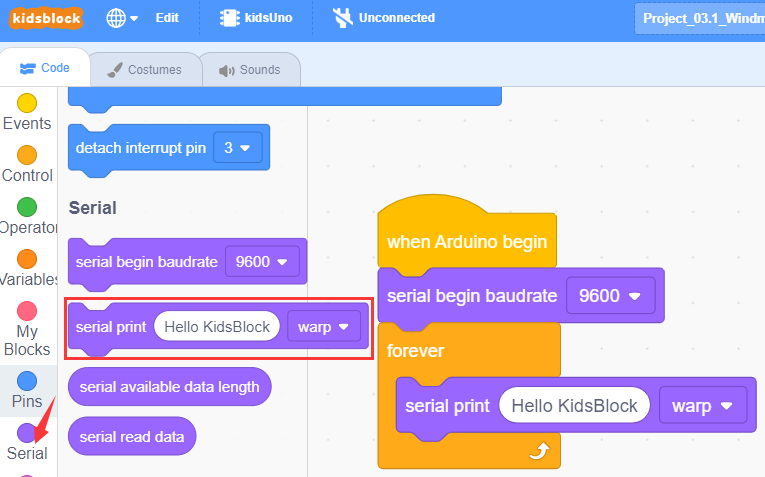
Task: Open the Control category
Action: [x=27, y=165]
